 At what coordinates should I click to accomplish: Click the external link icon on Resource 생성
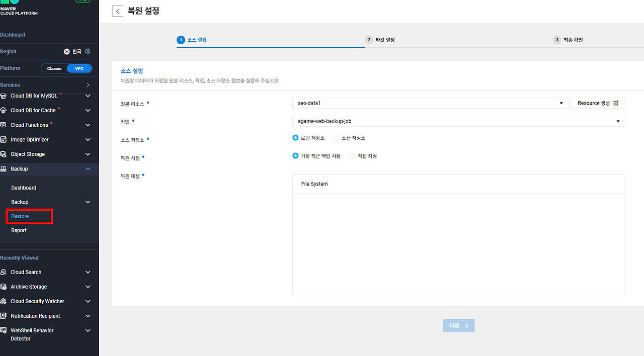point(616,103)
